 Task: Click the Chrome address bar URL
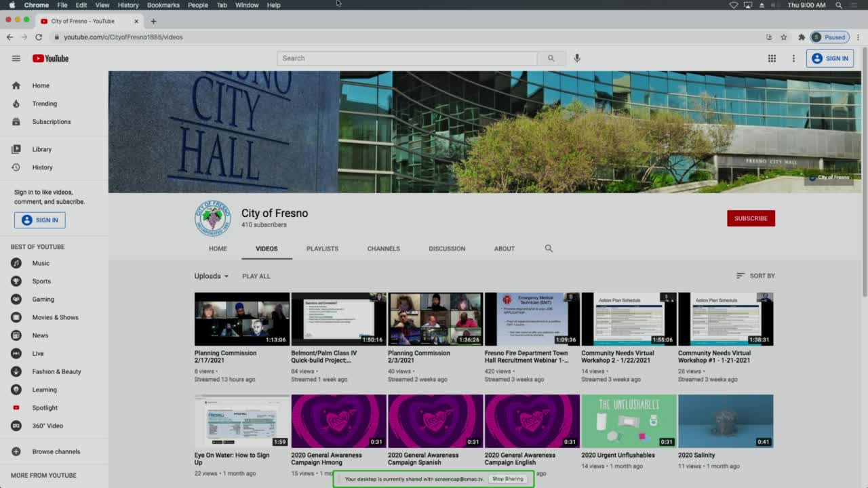pos(123,37)
